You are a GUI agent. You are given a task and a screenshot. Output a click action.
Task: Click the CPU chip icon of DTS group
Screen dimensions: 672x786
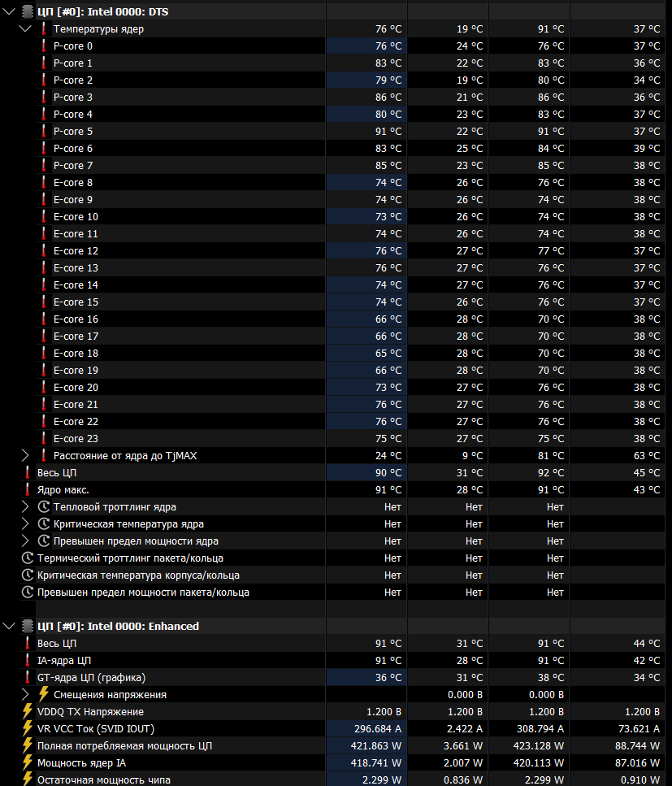tap(28, 11)
